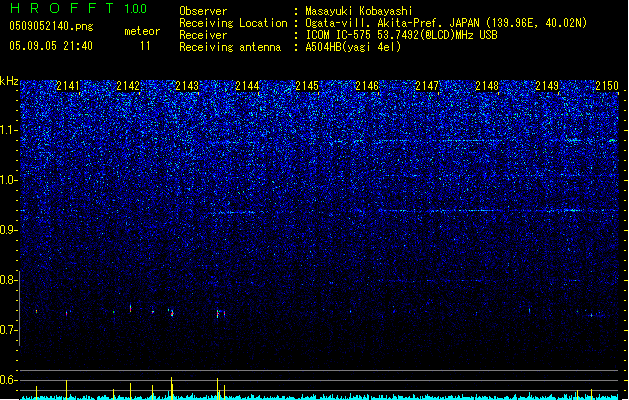Select the A504HB(yagi 4el) antenna text
The image size is (629, 400).
point(353,47)
